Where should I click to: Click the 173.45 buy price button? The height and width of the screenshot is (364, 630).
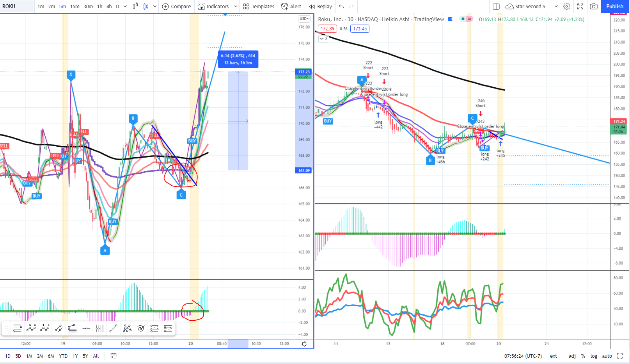(360, 28)
